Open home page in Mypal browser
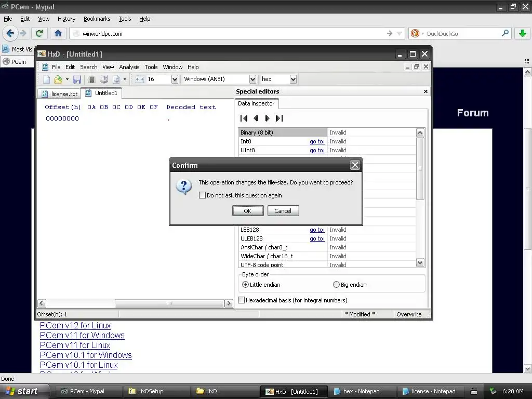The width and height of the screenshot is (532, 399). coord(58,33)
